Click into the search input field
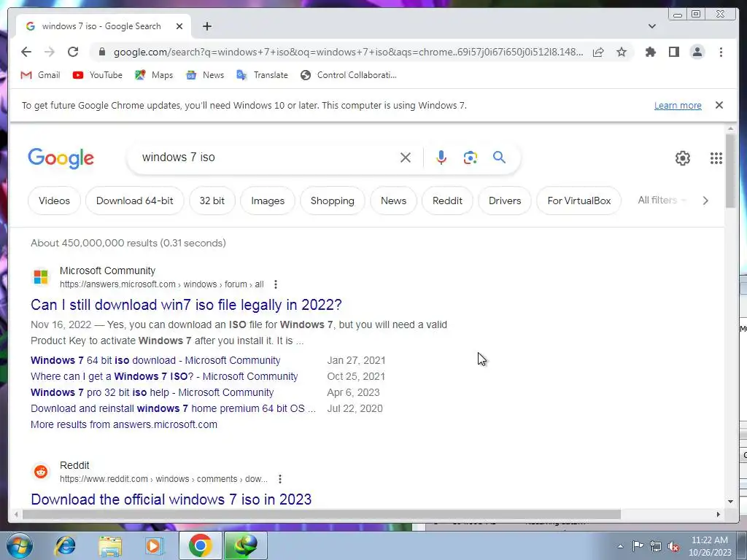 [267, 157]
